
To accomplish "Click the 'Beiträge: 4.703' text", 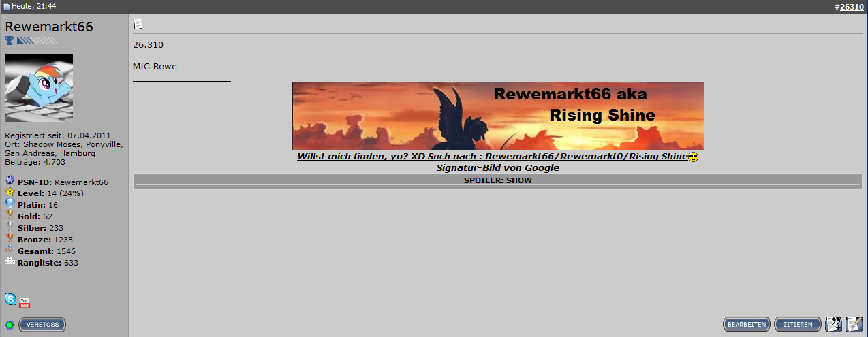I will tap(35, 162).
